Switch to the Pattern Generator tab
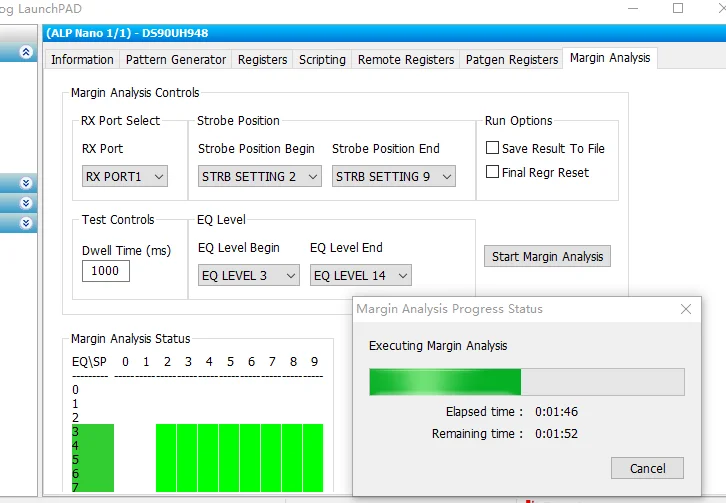The width and height of the screenshot is (726, 503). tap(175, 60)
